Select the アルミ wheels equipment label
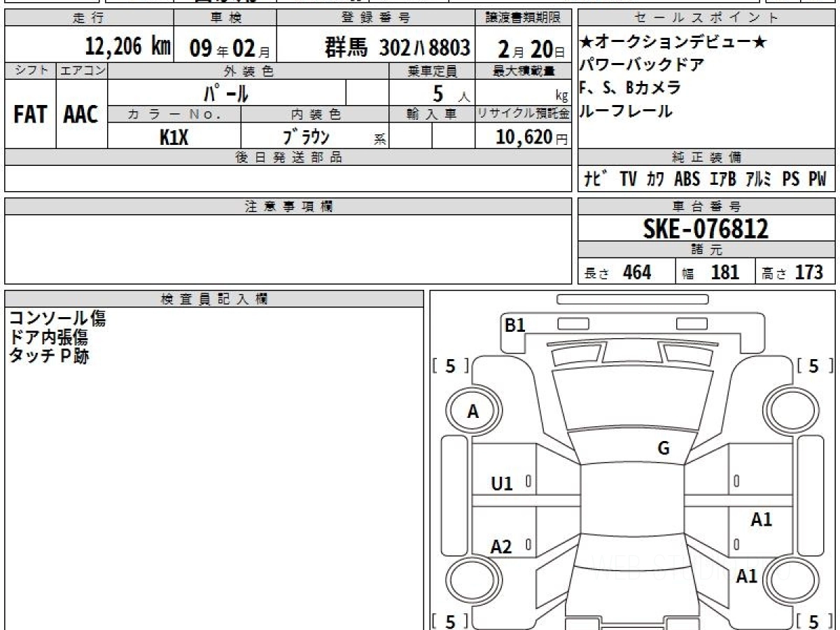Image resolution: width=840 pixels, height=630 pixels. [757, 179]
